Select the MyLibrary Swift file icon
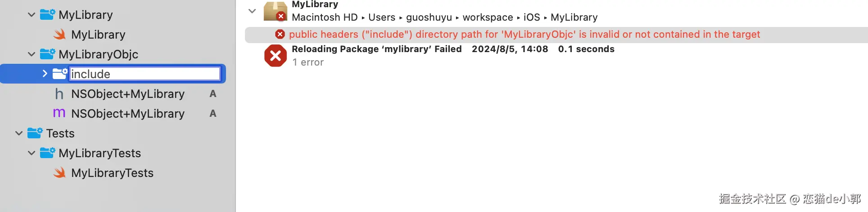Screen dimensions: 868x212 [x=59, y=34]
